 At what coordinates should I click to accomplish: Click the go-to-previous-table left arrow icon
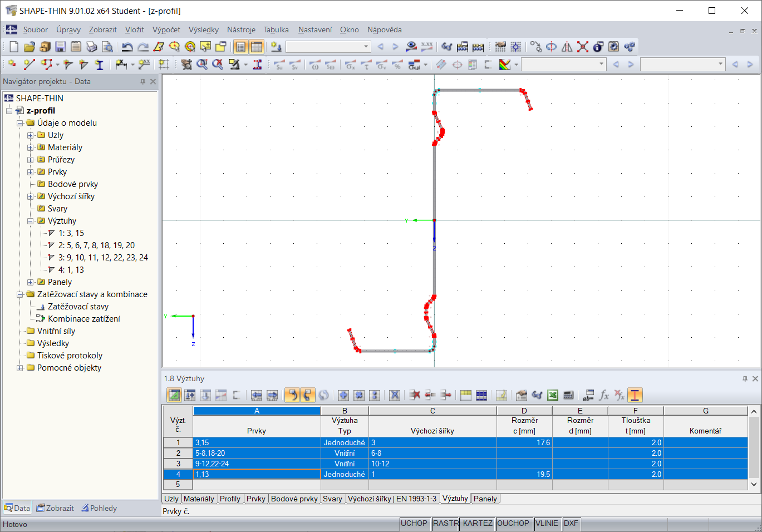tap(257, 395)
